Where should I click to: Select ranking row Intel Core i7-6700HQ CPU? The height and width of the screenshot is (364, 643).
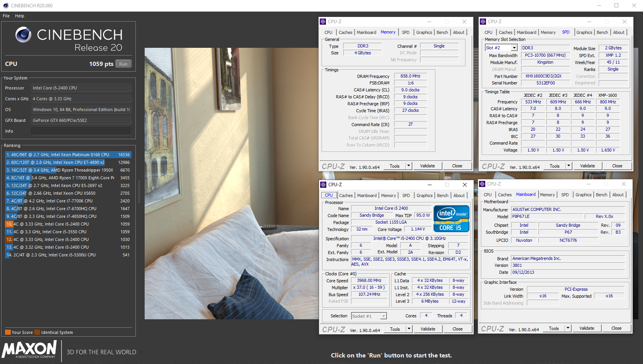tap(68, 209)
